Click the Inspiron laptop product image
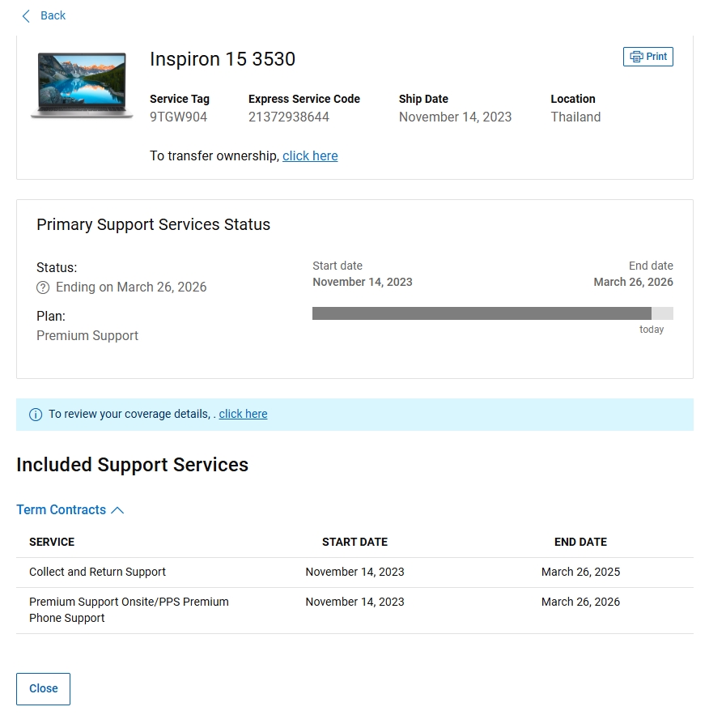The height and width of the screenshot is (728, 726). tap(82, 85)
